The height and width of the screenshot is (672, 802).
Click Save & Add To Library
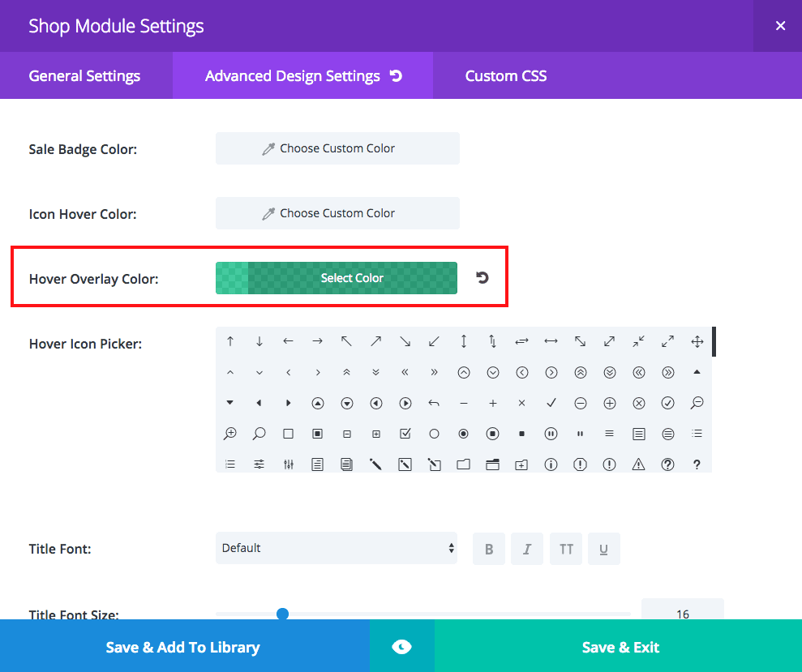point(183,647)
